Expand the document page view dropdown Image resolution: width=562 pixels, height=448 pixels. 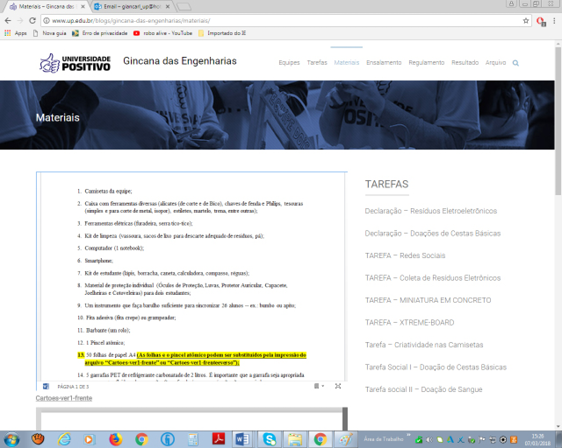[319, 386]
